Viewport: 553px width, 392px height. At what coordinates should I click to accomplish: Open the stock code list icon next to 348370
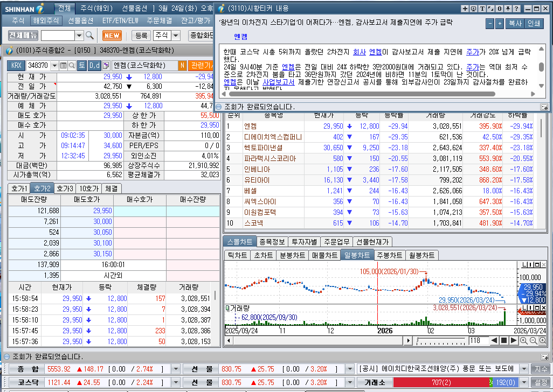coord(63,66)
